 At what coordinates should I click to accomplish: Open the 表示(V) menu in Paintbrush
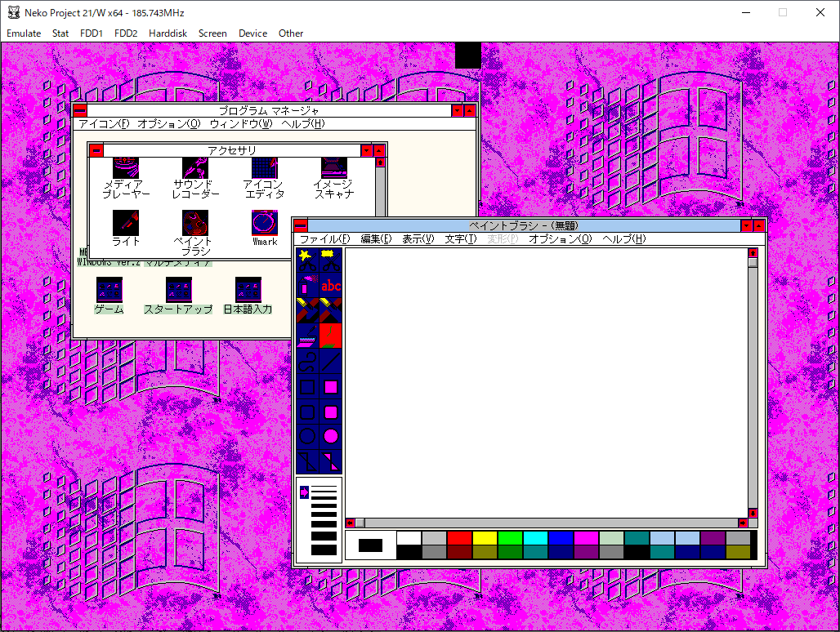point(418,238)
